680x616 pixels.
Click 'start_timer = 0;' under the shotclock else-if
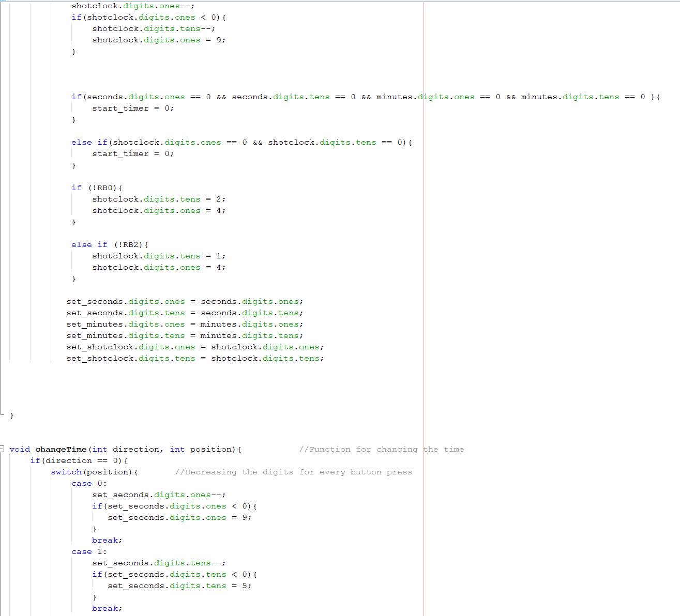(133, 154)
